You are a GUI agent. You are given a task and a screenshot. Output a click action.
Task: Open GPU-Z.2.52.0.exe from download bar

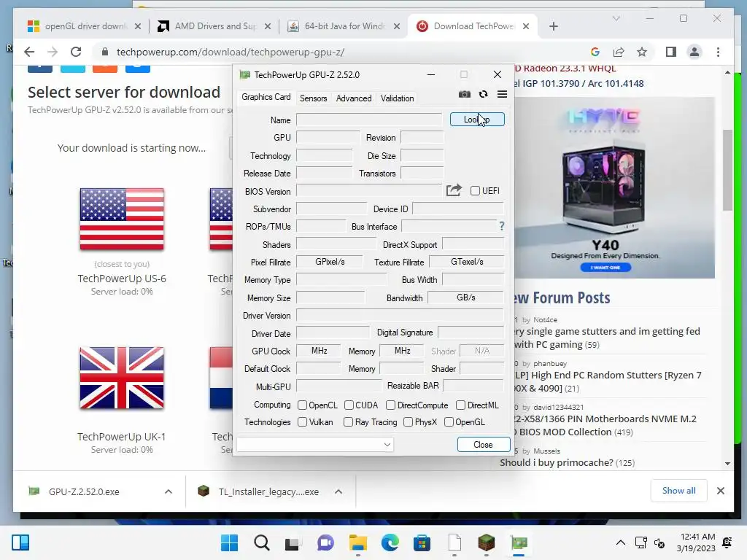click(84, 491)
